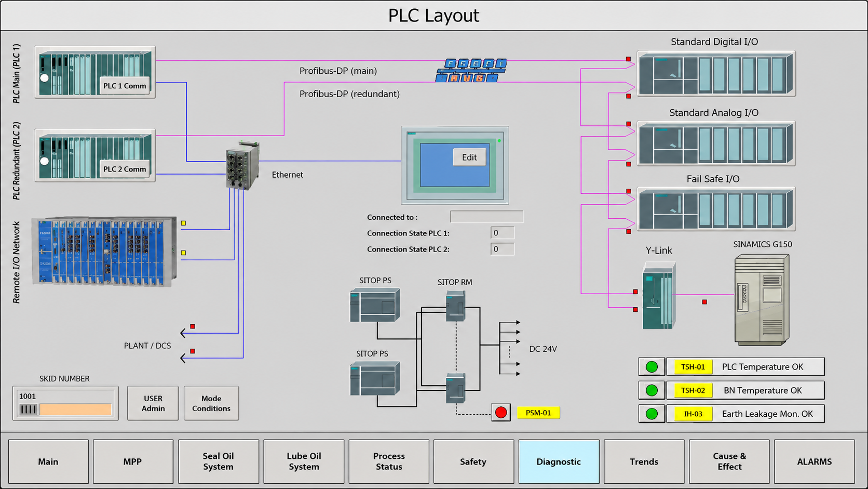Click the DC 24V label

[x=543, y=349]
